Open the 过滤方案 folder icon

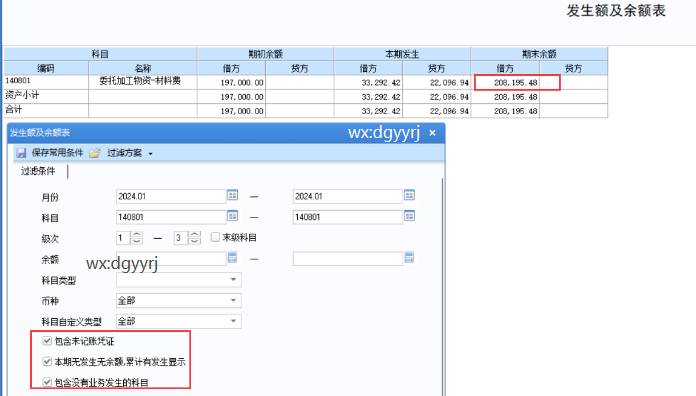[x=95, y=153]
